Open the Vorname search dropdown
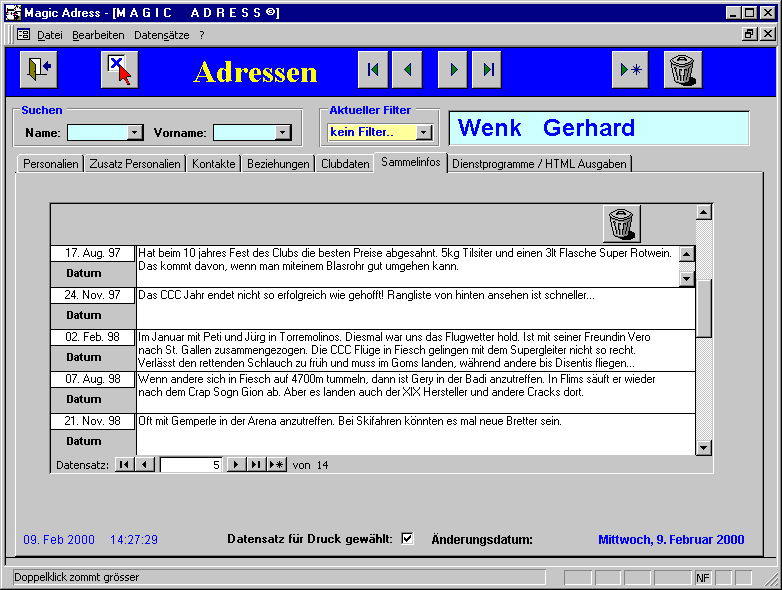 [282, 132]
